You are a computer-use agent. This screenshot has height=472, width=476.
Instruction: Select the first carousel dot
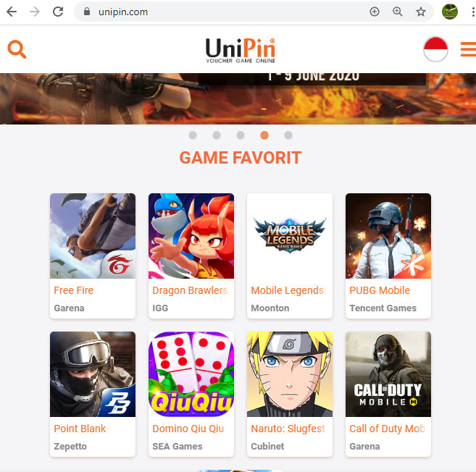coord(193,135)
